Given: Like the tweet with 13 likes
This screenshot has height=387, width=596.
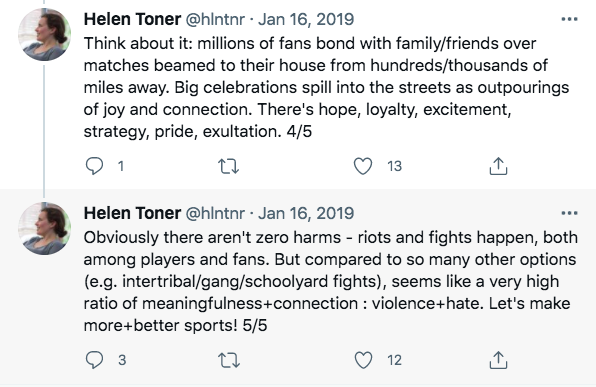Looking at the screenshot, I should [x=363, y=166].
